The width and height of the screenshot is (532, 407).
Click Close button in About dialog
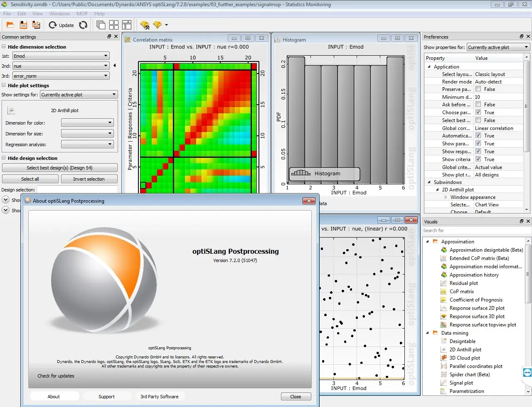point(296,397)
